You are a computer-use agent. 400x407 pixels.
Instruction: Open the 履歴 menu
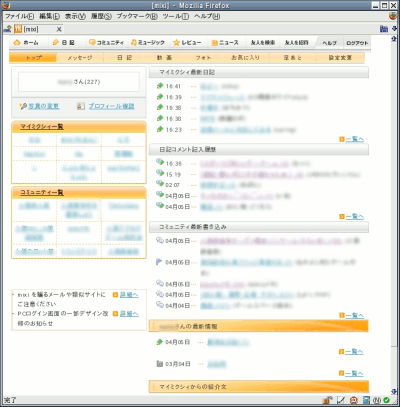pos(101,16)
